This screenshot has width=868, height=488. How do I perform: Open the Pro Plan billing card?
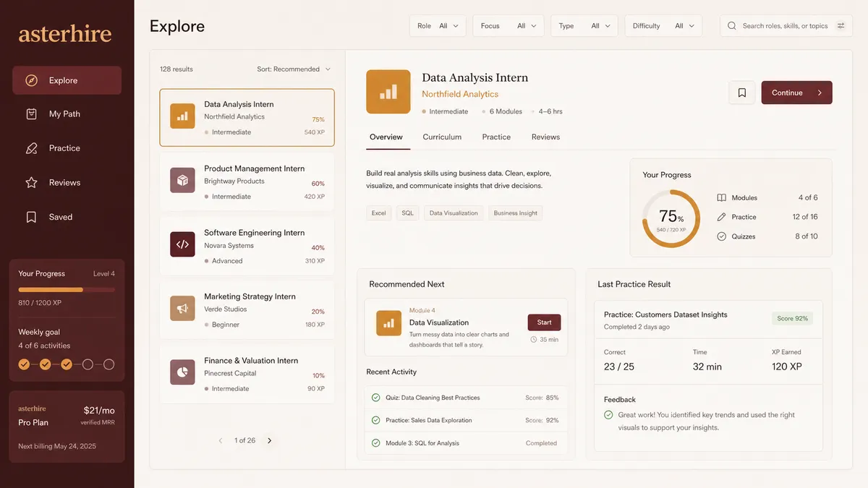pos(67,427)
